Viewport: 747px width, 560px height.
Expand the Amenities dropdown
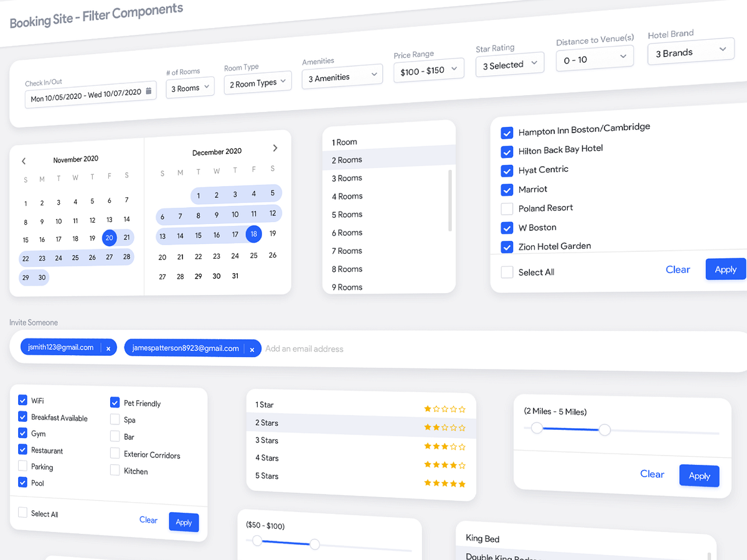pyautogui.click(x=342, y=77)
